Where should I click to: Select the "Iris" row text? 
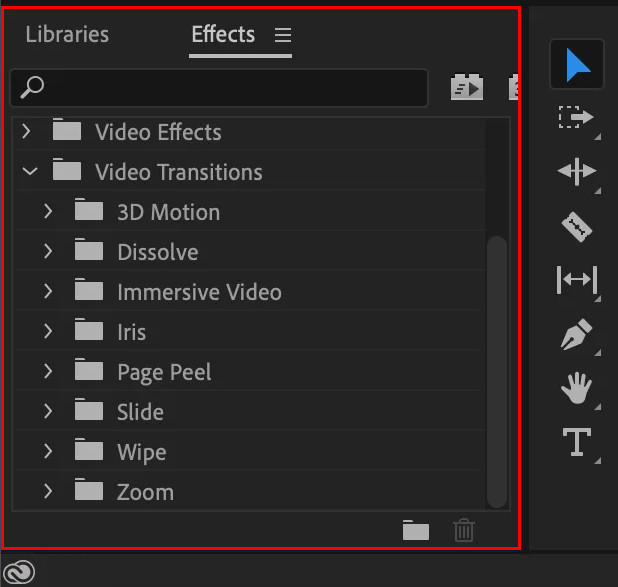click(x=132, y=332)
